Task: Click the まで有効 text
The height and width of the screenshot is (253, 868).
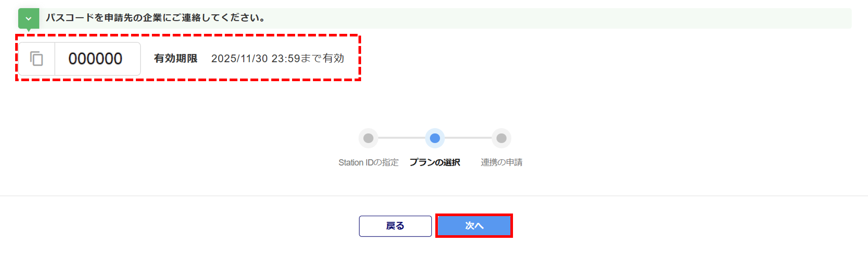Action: (x=322, y=59)
